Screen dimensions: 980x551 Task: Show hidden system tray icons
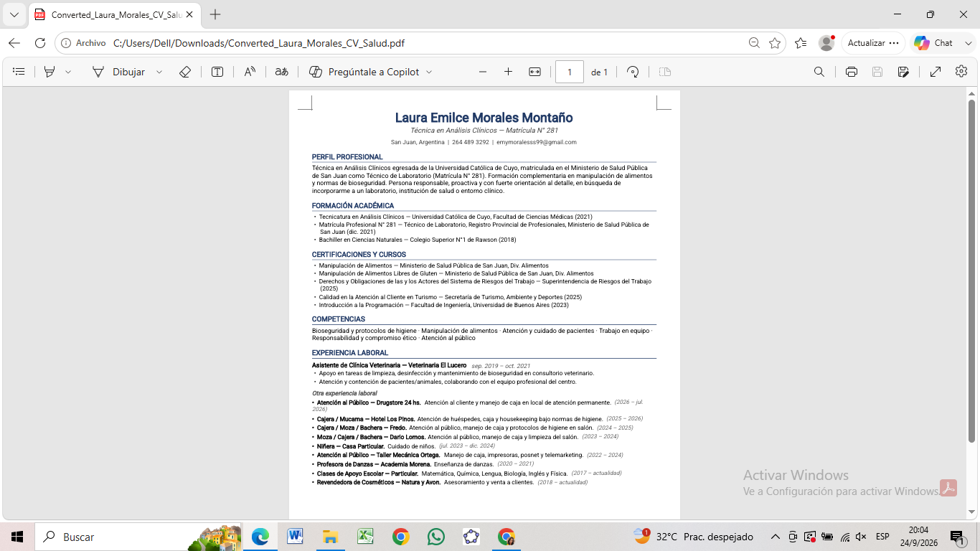pos(775,537)
